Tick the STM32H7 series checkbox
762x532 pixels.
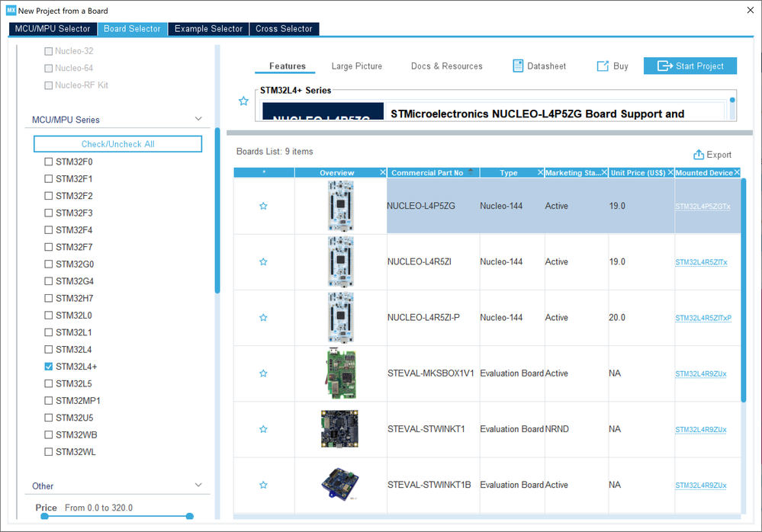click(x=49, y=298)
